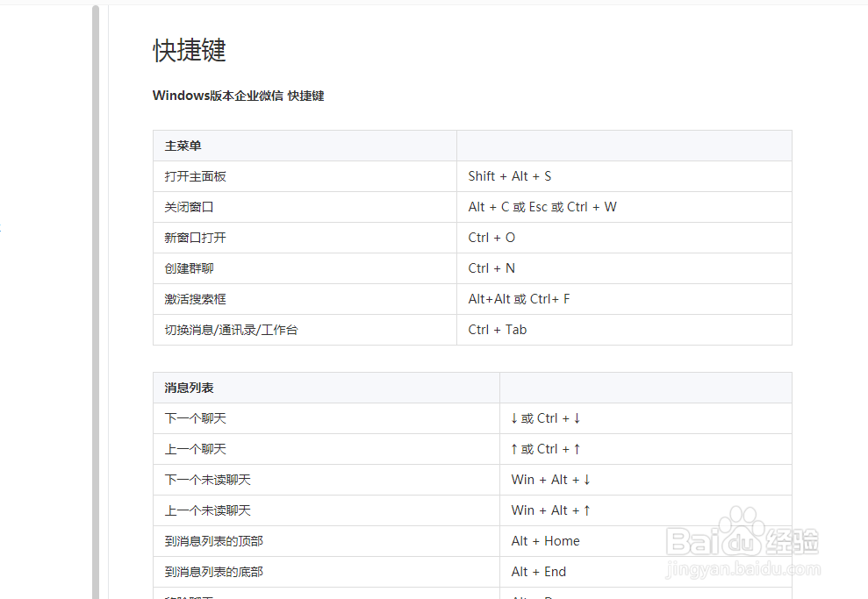Click the Shift + Alt + S shortcut cell

[509, 175]
